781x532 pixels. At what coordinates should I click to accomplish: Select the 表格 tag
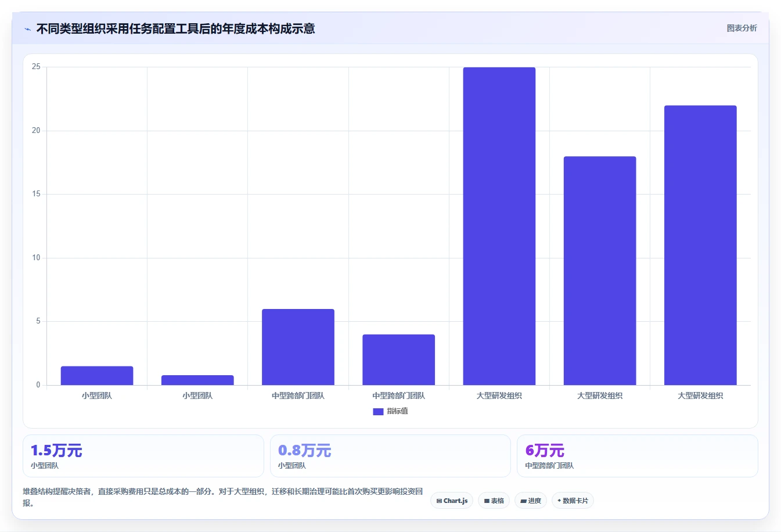(494, 501)
